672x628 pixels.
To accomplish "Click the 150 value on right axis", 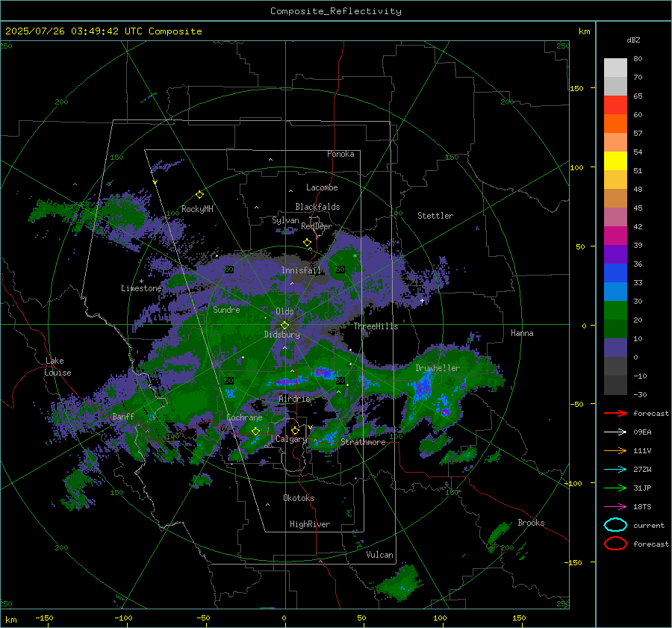I will point(576,88).
